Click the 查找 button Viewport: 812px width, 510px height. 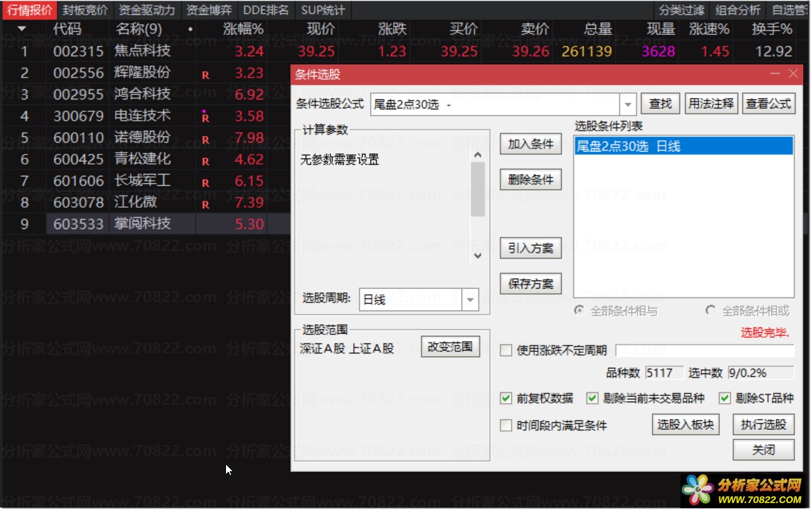[660, 104]
